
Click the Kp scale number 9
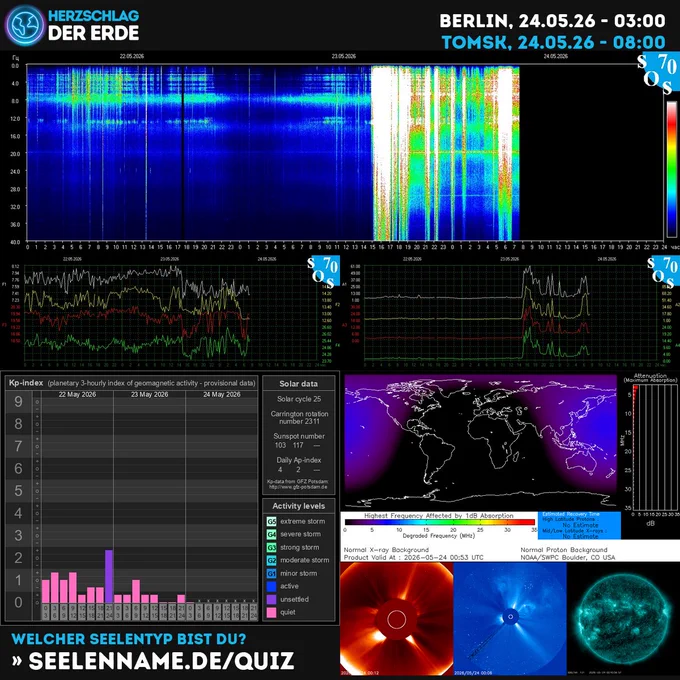click(x=18, y=402)
